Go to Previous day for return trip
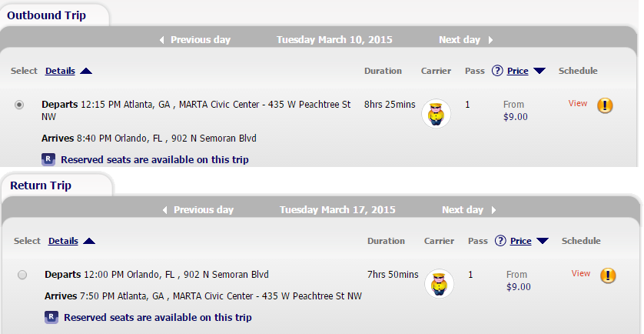 (198, 210)
